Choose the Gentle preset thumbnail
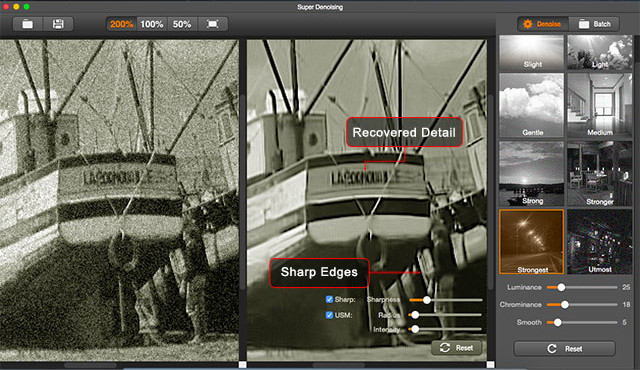 pyautogui.click(x=531, y=105)
